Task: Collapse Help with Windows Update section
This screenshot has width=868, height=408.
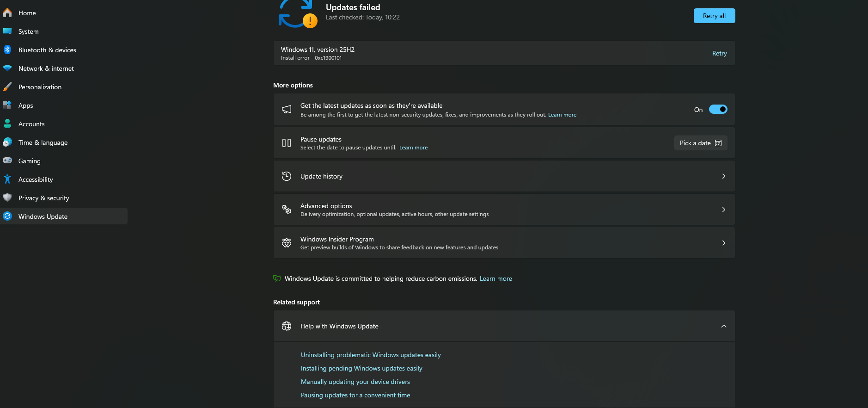Action: (724, 326)
